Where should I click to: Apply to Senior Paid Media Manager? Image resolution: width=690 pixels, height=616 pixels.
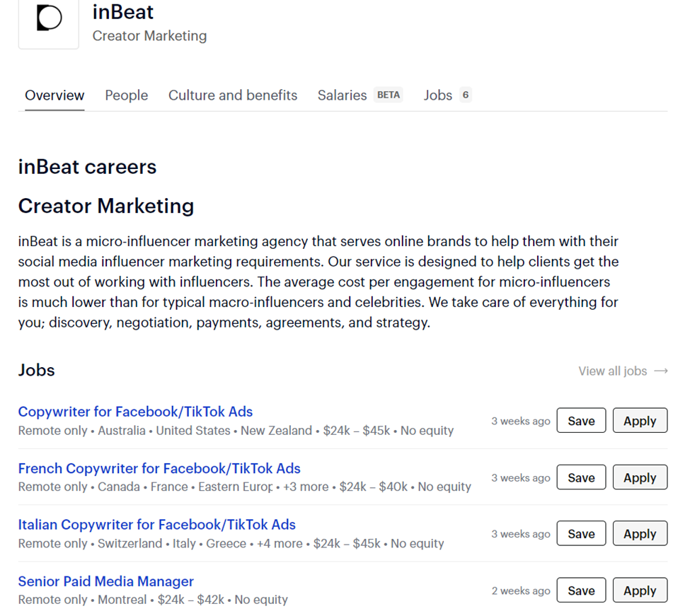click(x=640, y=591)
